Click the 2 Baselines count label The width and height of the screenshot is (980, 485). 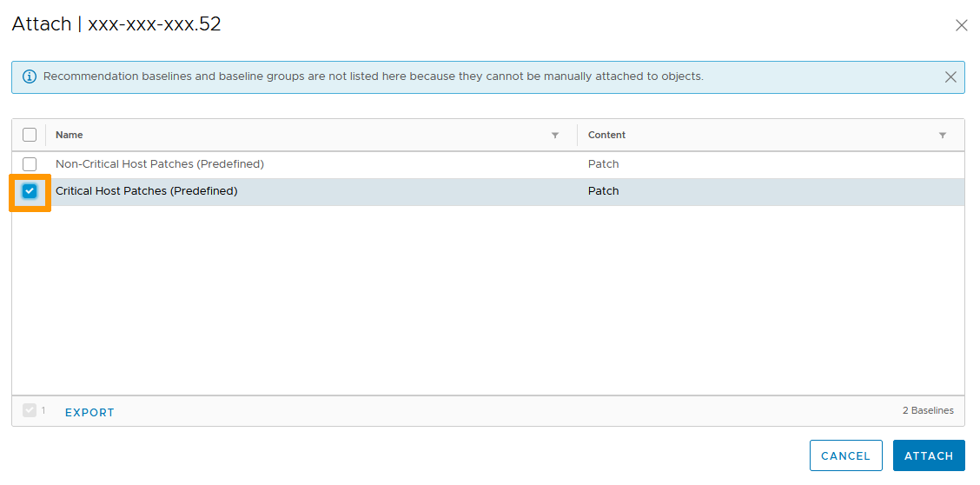pos(927,410)
